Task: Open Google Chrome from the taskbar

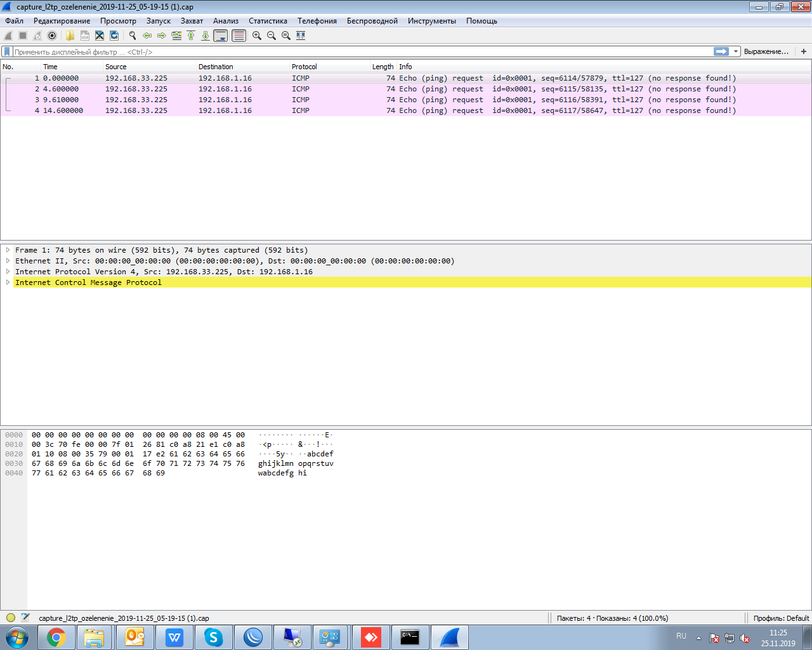Action: [x=56, y=637]
